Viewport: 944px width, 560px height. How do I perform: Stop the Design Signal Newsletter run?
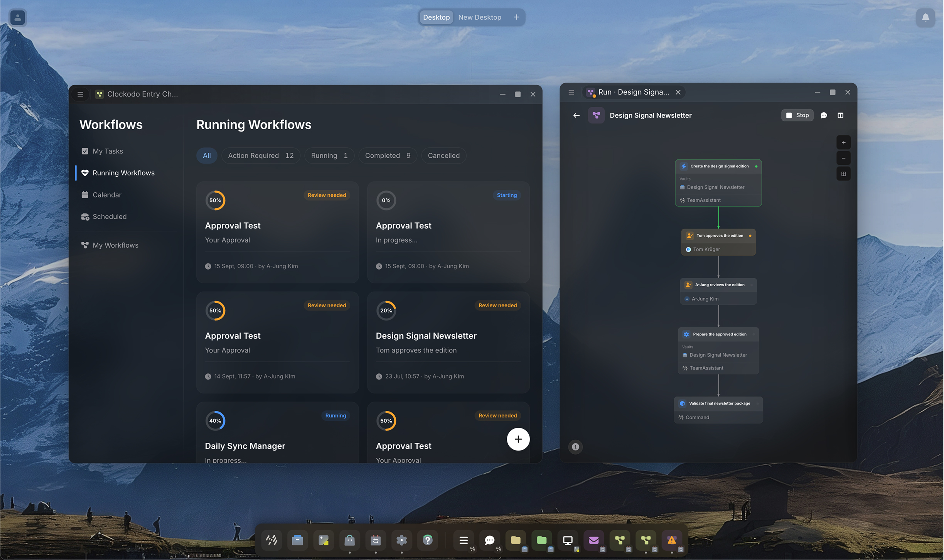click(797, 115)
